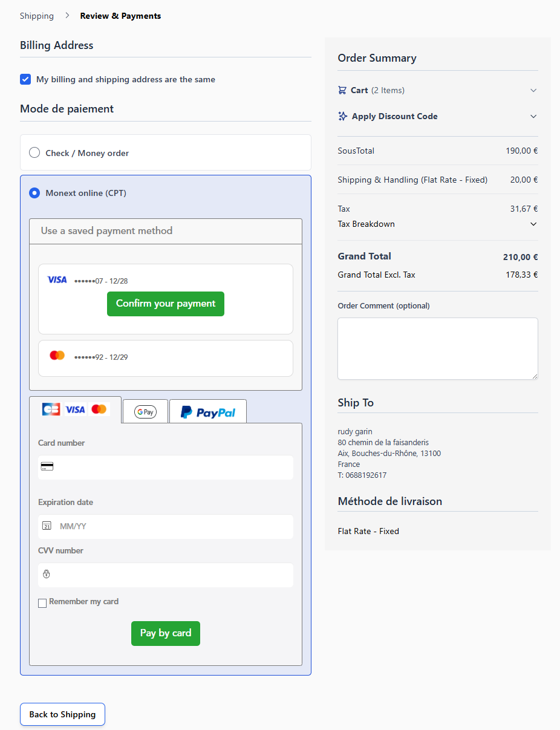The height and width of the screenshot is (730, 560).
Task: Click the Visa logo on saved card
Action: point(57,280)
